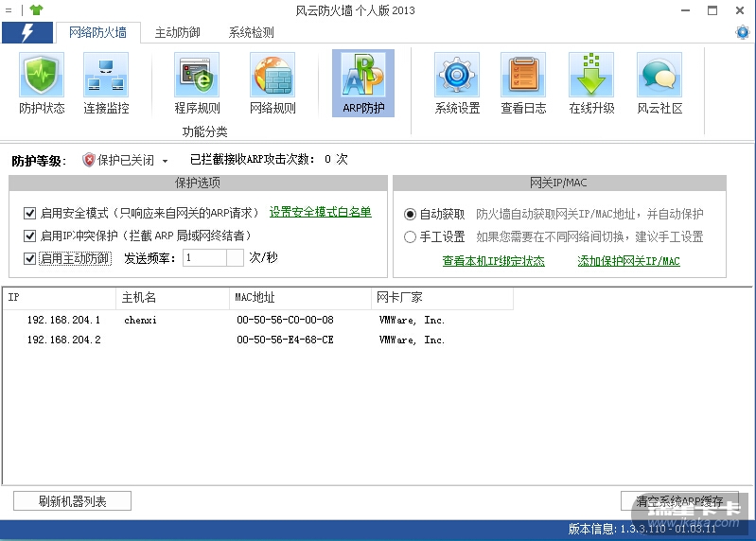Screen dimensions: 756x541
Task: Open 查看本机IP绑定状态 link
Action: coord(493,261)
